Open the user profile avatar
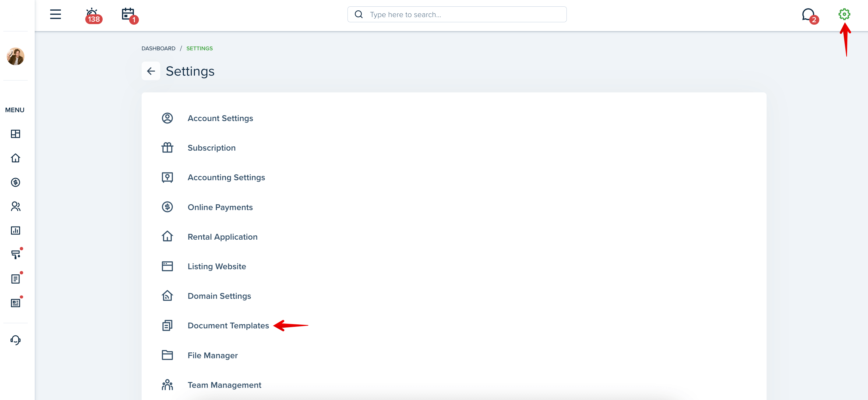Image resolution: width=868 pixels, height=400 pixels. tap(16, 56)
